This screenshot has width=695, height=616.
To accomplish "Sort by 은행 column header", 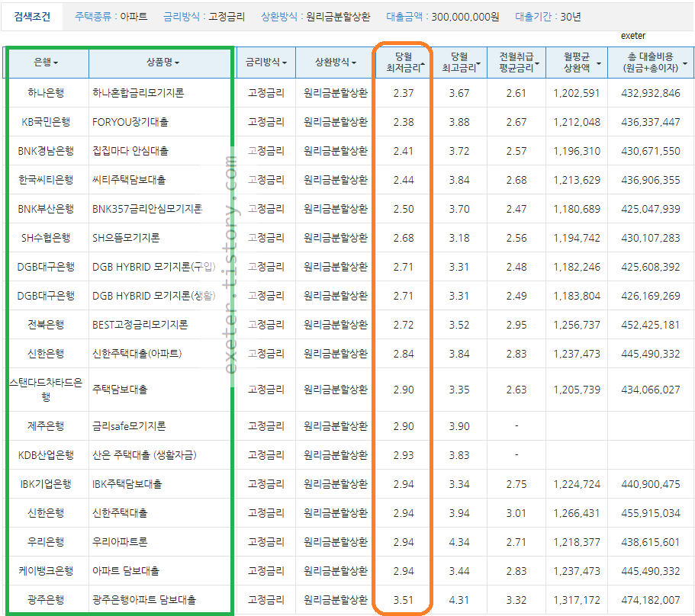I will click(46, 63).
